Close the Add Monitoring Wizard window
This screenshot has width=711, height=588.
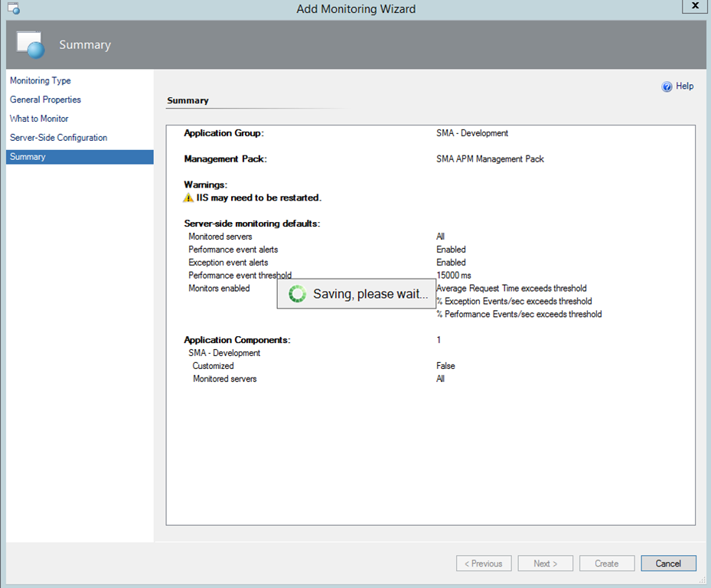(693, 7)
